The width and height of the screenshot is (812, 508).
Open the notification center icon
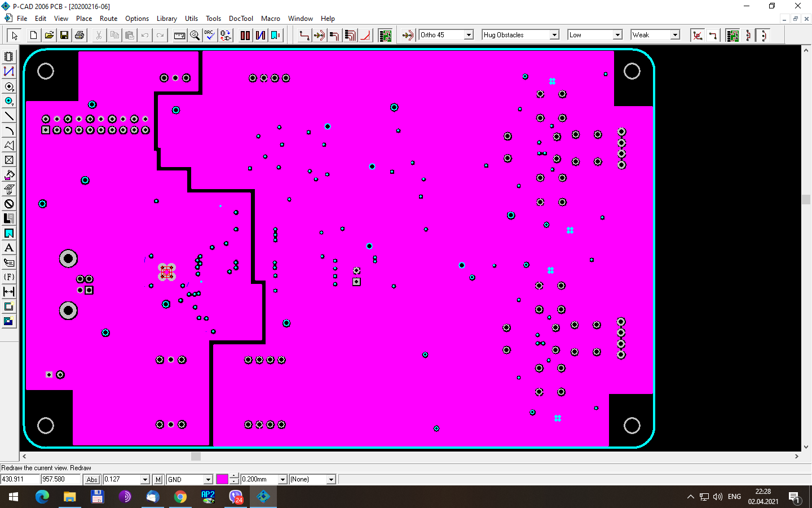[795, 497]
